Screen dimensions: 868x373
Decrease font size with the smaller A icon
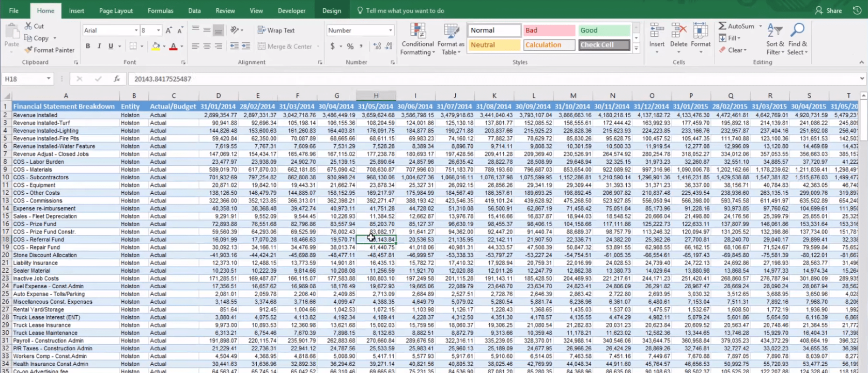point(180,30)
